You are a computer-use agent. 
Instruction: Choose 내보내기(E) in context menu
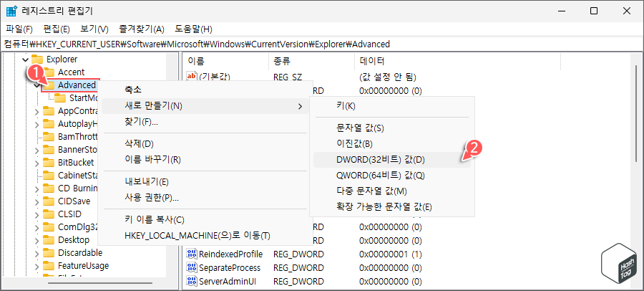(205, 182)
